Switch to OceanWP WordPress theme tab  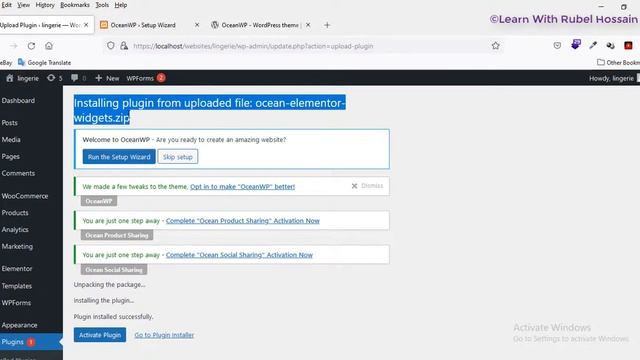pos(260,25)
